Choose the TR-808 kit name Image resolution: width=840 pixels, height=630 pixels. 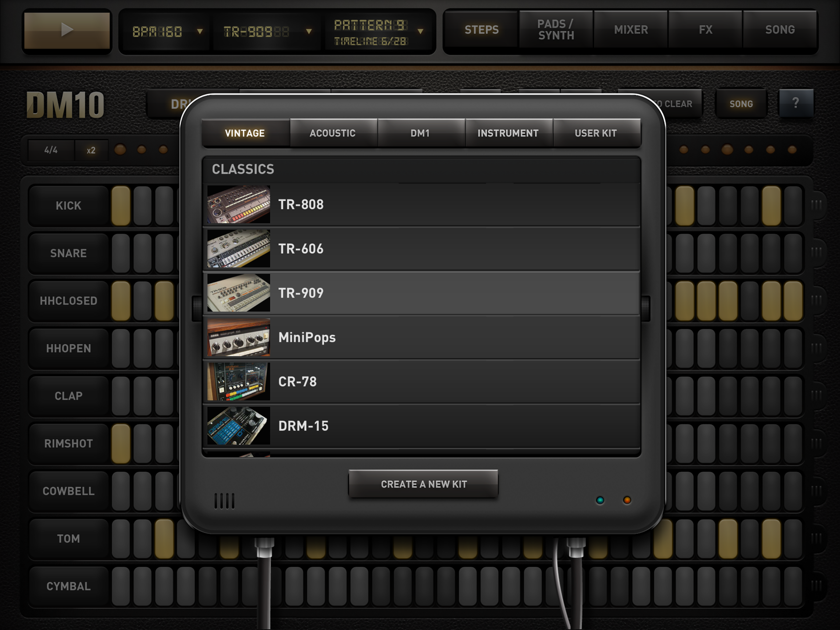pyautogui.click(x=301, y=205)
